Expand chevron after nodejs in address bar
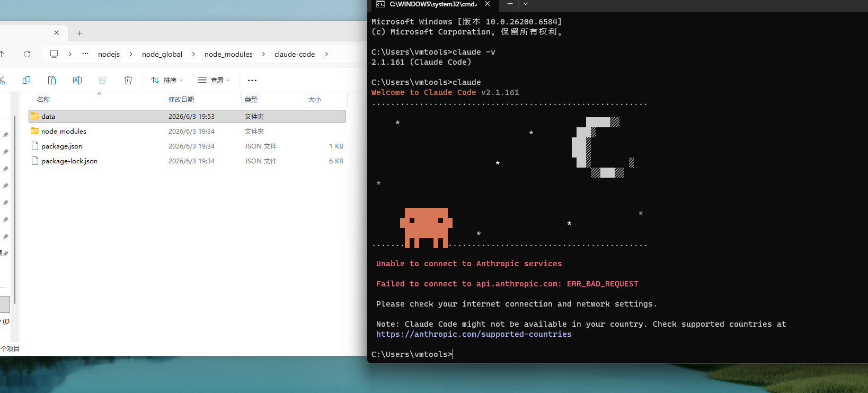This screenshot has width=868, height=393. [x=131, y=54]
